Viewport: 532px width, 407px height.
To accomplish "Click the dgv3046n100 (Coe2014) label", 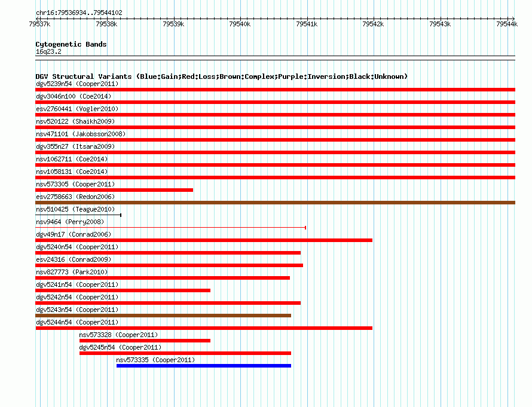I will click(74, 96).
